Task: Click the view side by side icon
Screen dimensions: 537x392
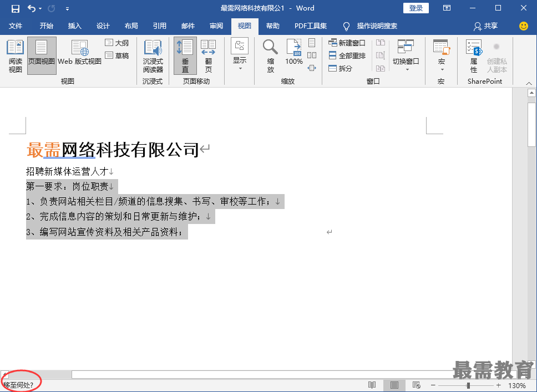Action: 381,43
